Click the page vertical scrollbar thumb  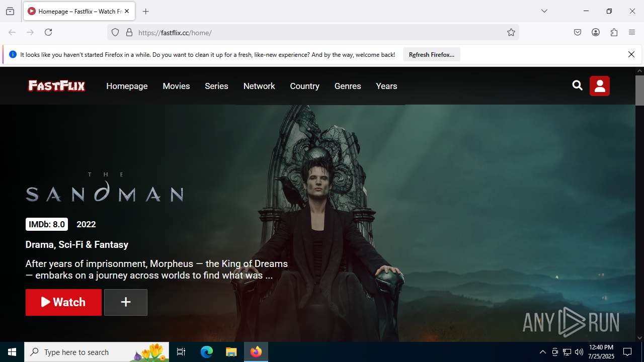click(639, 90)
